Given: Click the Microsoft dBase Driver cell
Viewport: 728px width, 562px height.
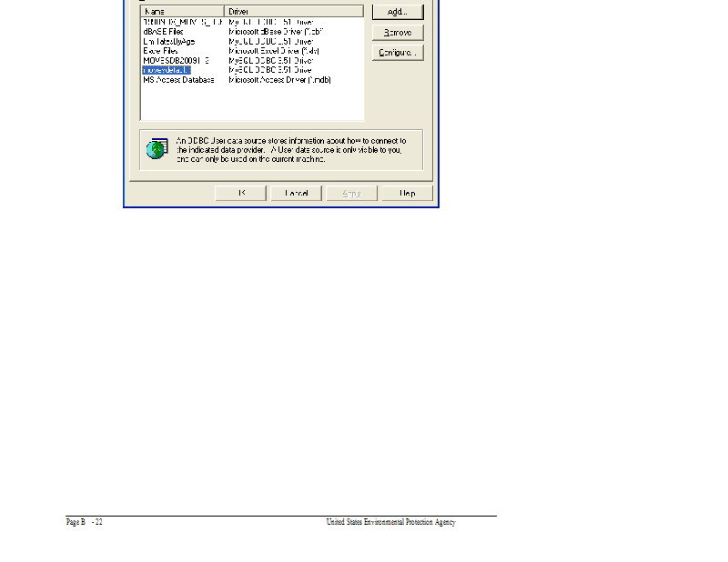Looking at the screenshot, I should 277,32.
